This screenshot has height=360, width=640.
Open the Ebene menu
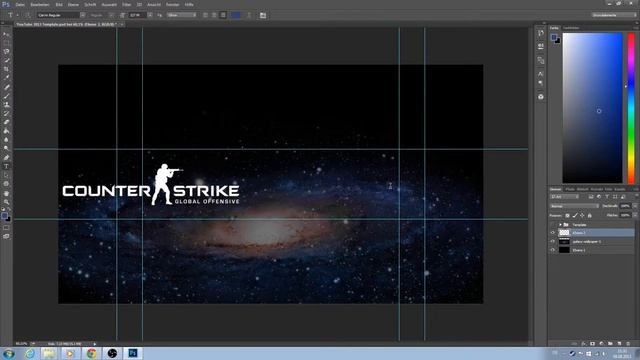pos(73,4)
